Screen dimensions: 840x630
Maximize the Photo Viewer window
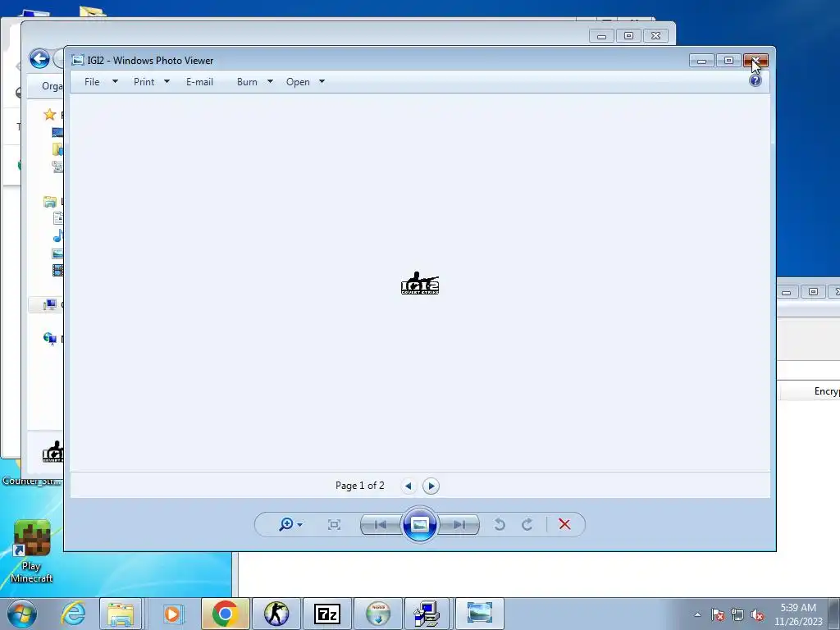pyautogui.click(x=728, y=61)
